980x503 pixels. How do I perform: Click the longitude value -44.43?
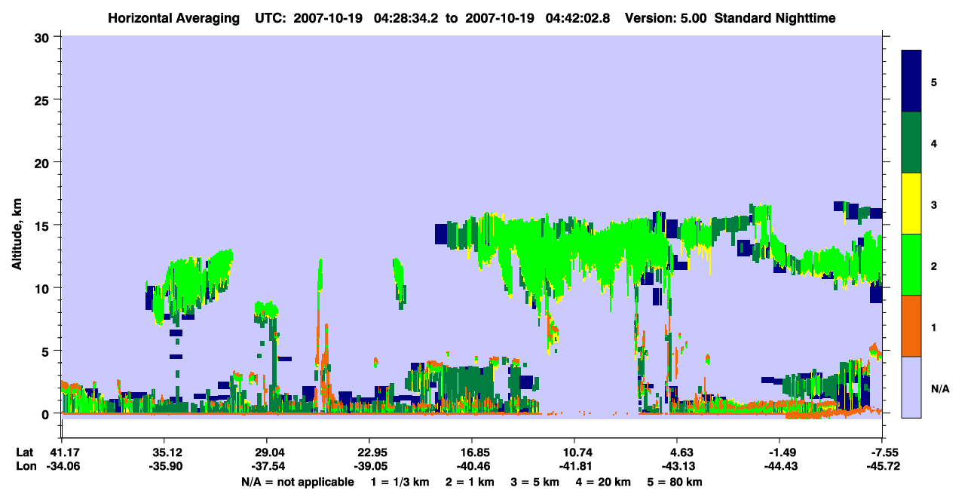pos(779,467)
